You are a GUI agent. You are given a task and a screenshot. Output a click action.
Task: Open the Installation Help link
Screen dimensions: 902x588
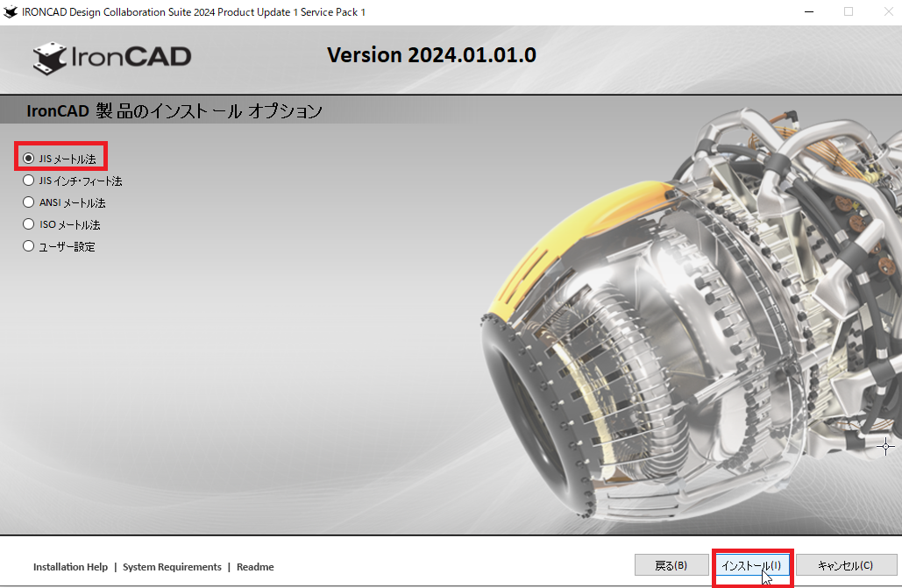point(70,567)
